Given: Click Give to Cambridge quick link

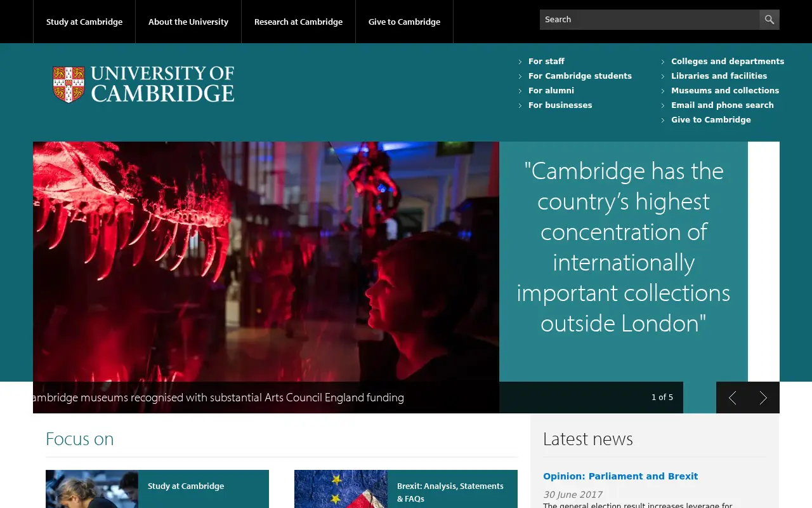Looking at the screenshot, I should [711, 120].
